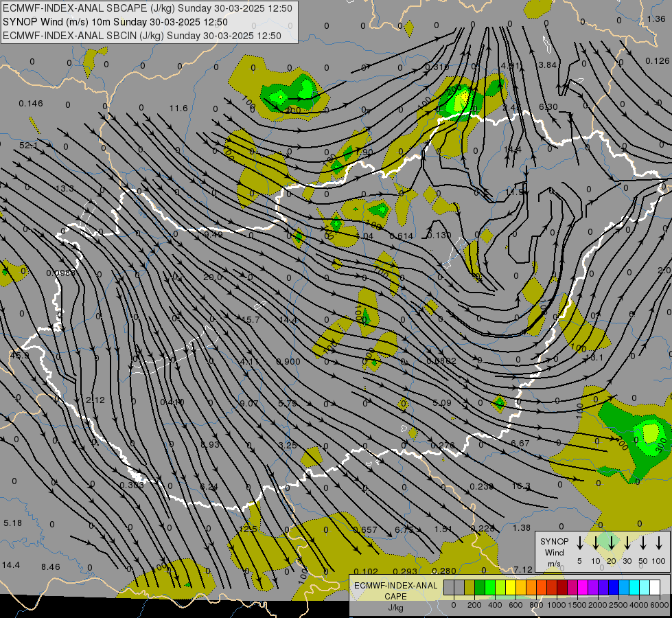The height and width of the screenshot is (618, 672).
Task: Click the map value 15.7
Action: 251,319
